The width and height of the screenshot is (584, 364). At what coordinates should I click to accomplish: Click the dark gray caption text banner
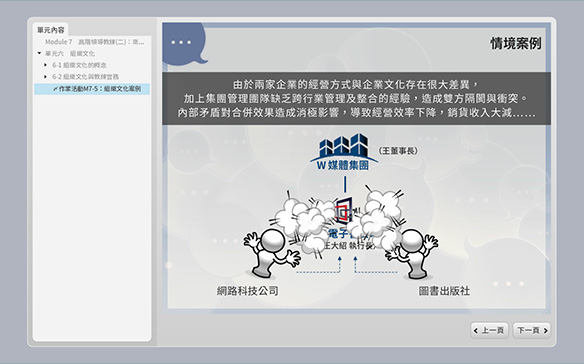click(356, 98)
